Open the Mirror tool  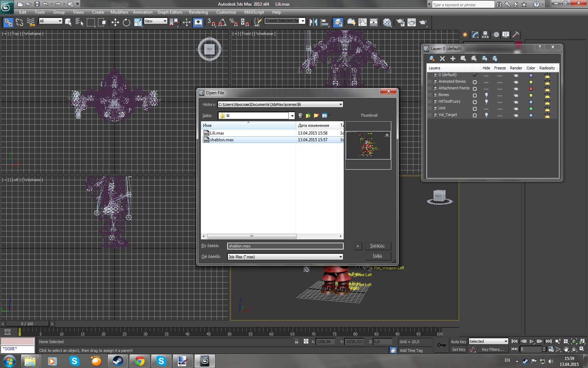(313, 22)
